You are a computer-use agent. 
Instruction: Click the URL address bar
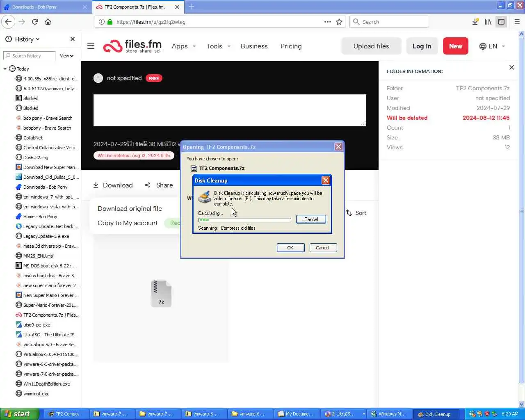pyautogui.click(x=219, y=22)
